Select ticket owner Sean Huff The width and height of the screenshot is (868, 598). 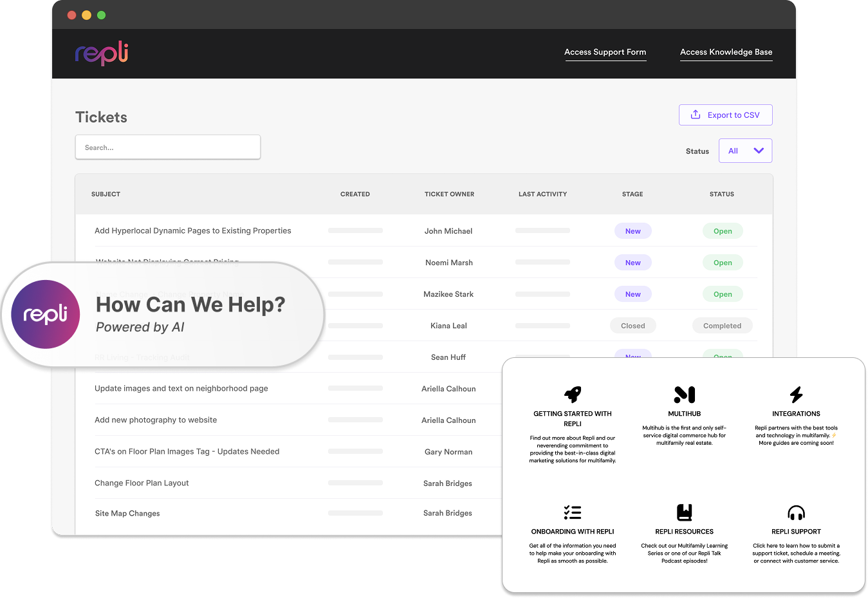pos(448,357)
